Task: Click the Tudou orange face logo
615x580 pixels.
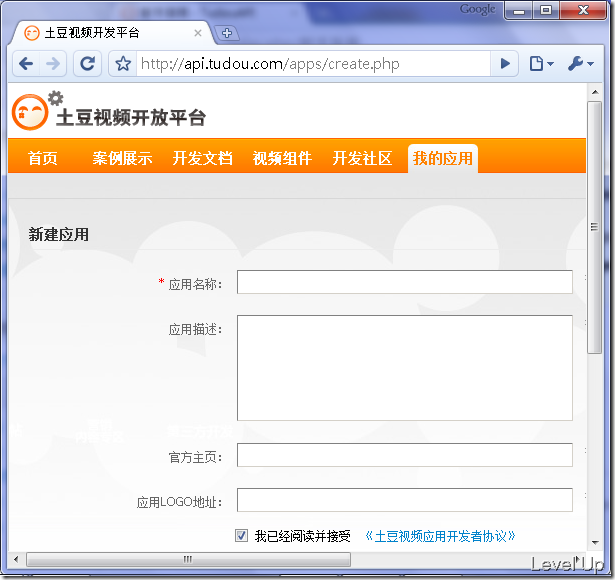Action: 30,112
